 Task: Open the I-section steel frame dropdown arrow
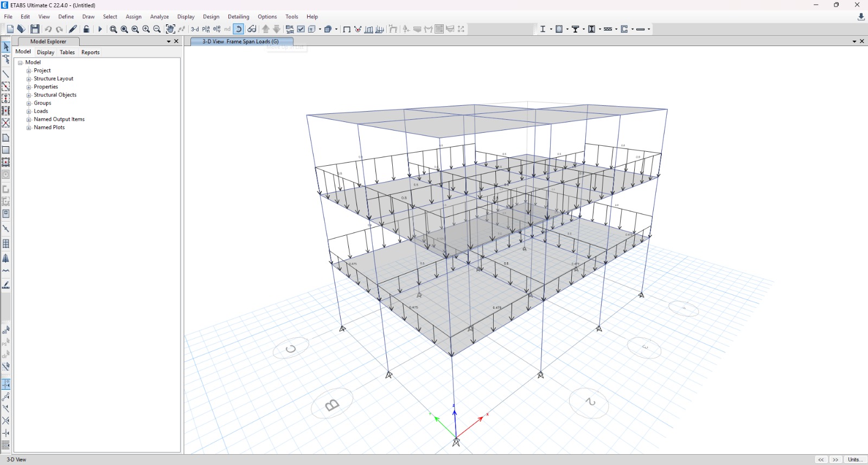(551, 29)
